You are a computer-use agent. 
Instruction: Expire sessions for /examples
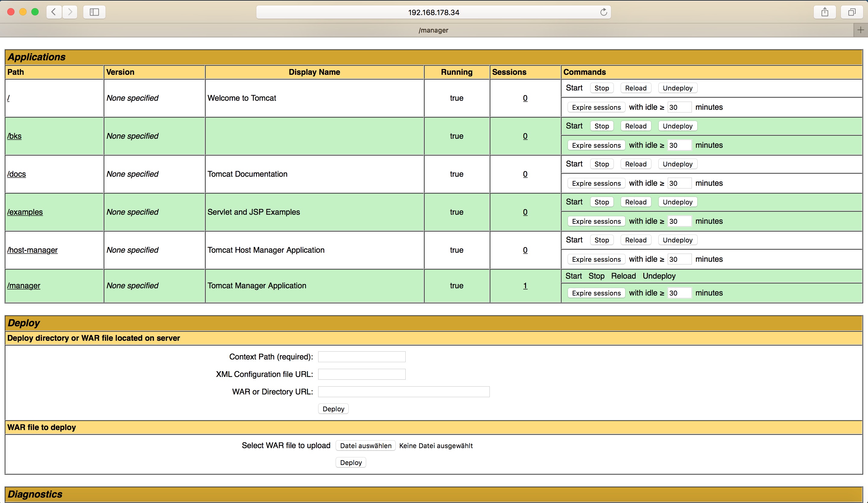coord(596,221)
